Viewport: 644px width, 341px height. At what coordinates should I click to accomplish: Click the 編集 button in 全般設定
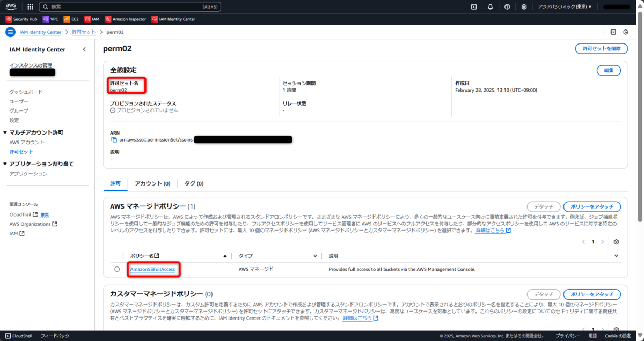(609, 71)
